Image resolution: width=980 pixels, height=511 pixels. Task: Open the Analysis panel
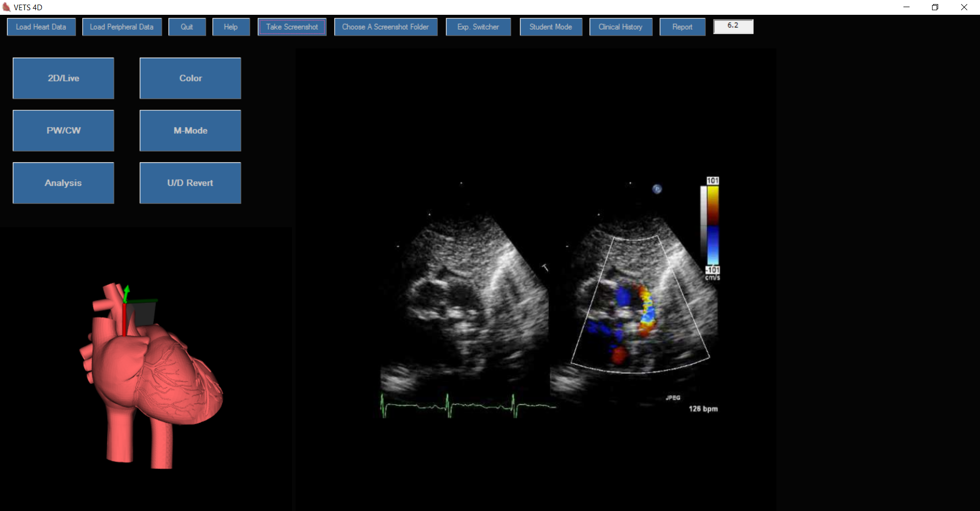click(63, 183)
